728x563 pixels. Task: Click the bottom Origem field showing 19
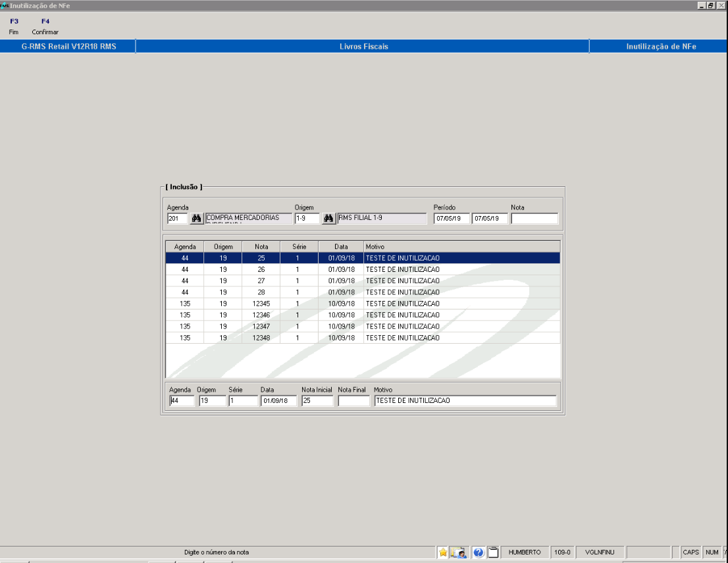click(x=213, y=401)
